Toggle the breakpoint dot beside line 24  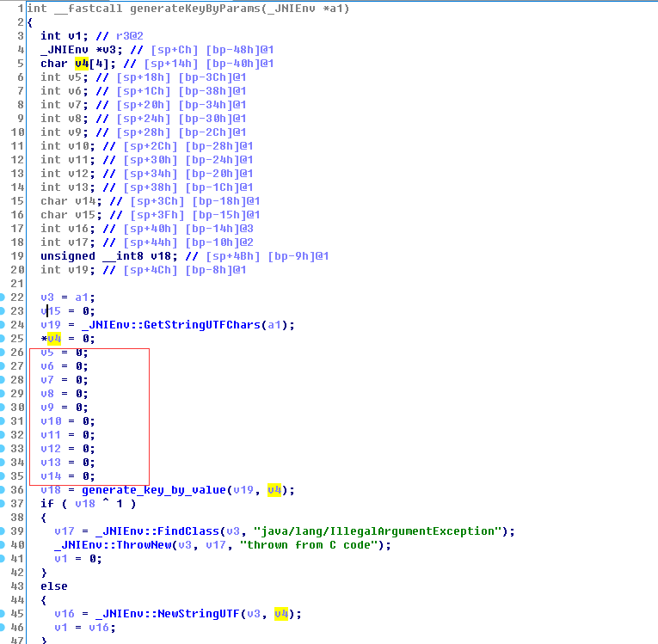tap(2, 325)
